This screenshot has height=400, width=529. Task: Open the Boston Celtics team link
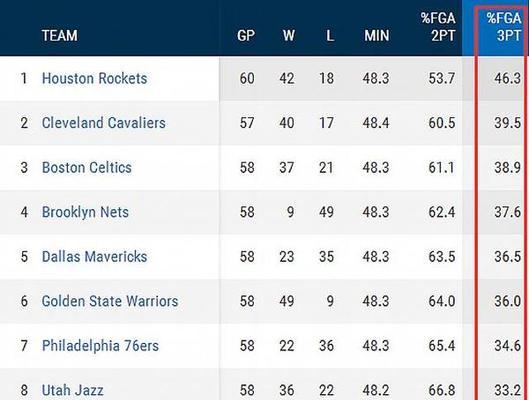87,167
